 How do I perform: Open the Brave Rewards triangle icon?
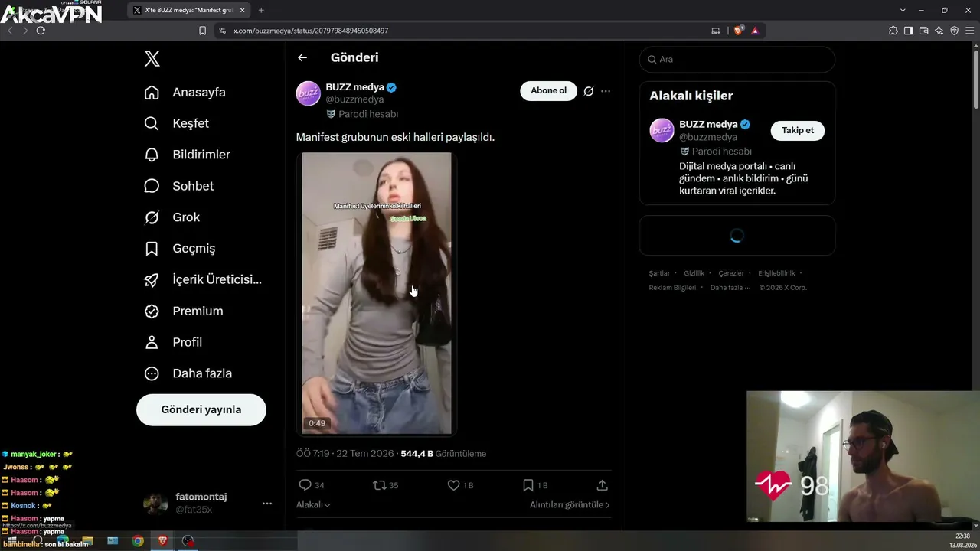point(755,31)
